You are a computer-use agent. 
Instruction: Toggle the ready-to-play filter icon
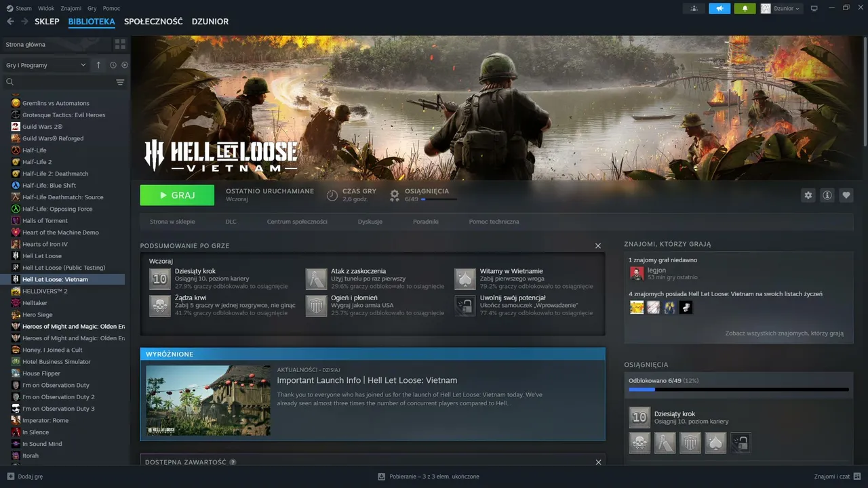(124, 65)
